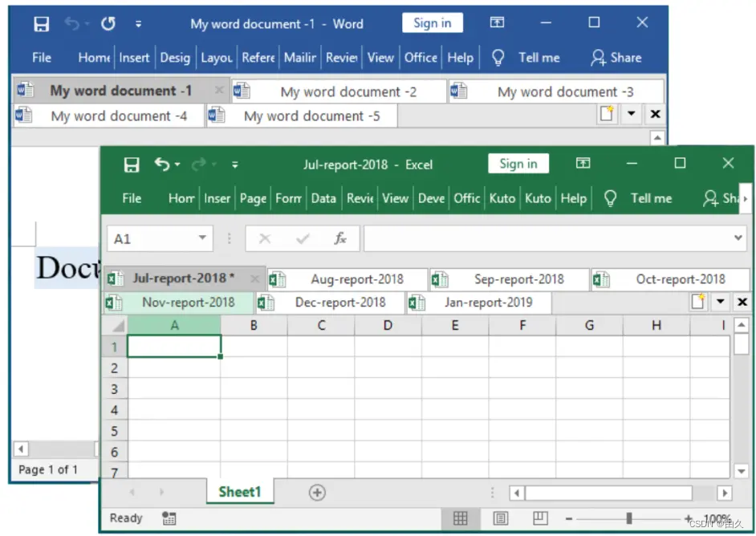Click the Repeat icon in Word title bar
The width and height of the screenshot is (756, 536).
point(108,23)
